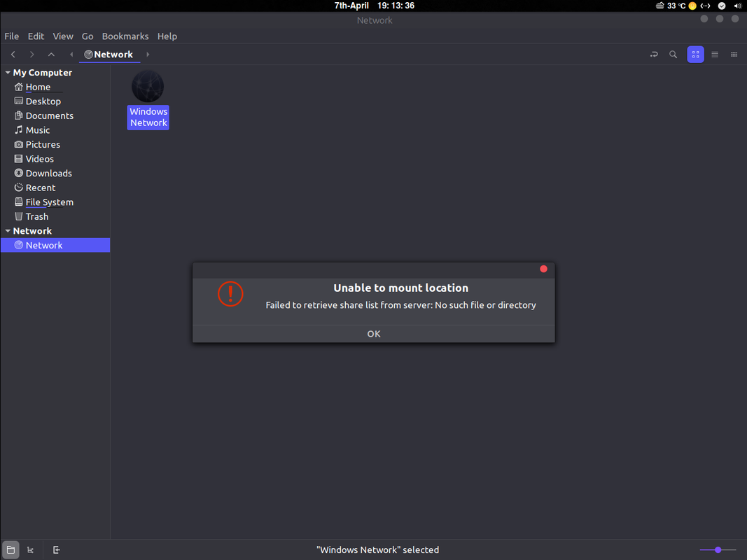
Task: Open the yellow circle tray indicator
Action: coord(692,6)
